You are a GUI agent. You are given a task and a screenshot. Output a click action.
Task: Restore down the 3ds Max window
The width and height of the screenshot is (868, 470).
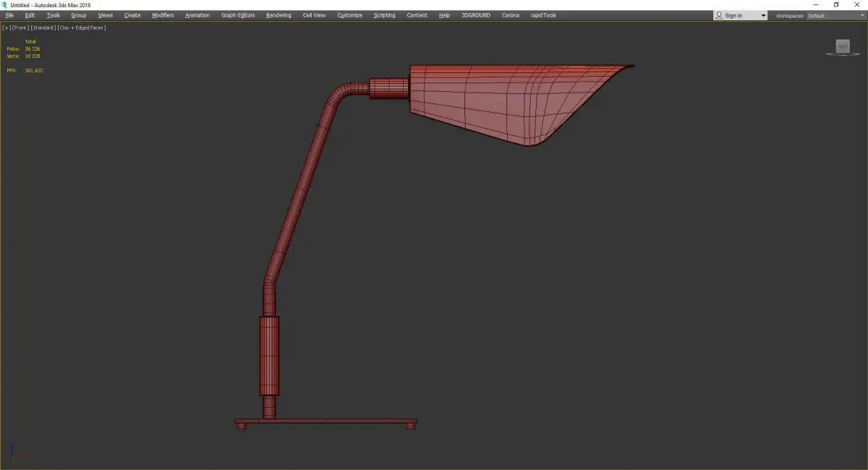(x=837, y=4)
